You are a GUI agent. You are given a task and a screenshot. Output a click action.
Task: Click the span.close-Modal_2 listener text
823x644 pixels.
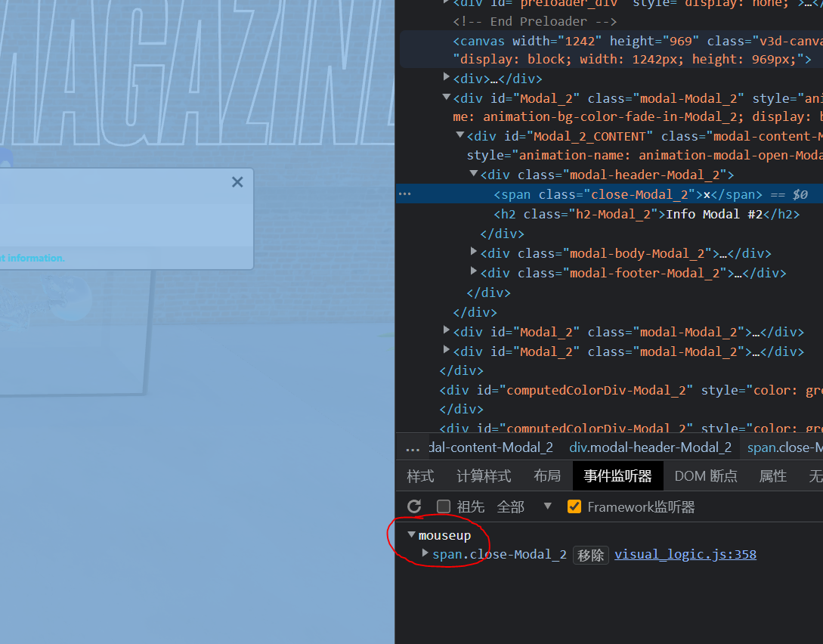499,554
